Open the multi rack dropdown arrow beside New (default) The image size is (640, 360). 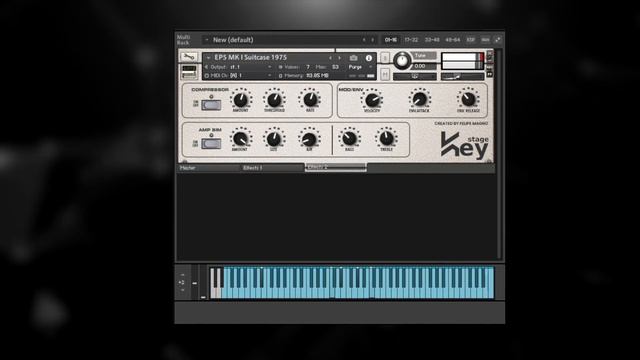tap(207, 40)
